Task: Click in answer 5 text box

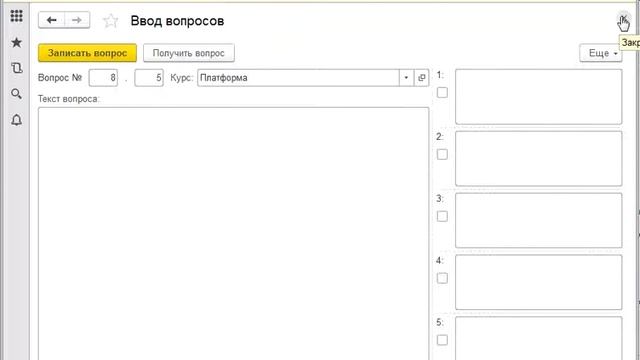Action: click(539, 338)
